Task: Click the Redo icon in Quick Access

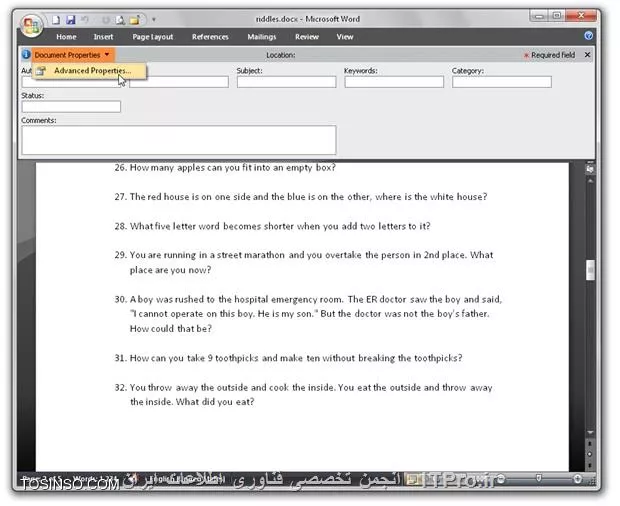Action: point(106,19)
